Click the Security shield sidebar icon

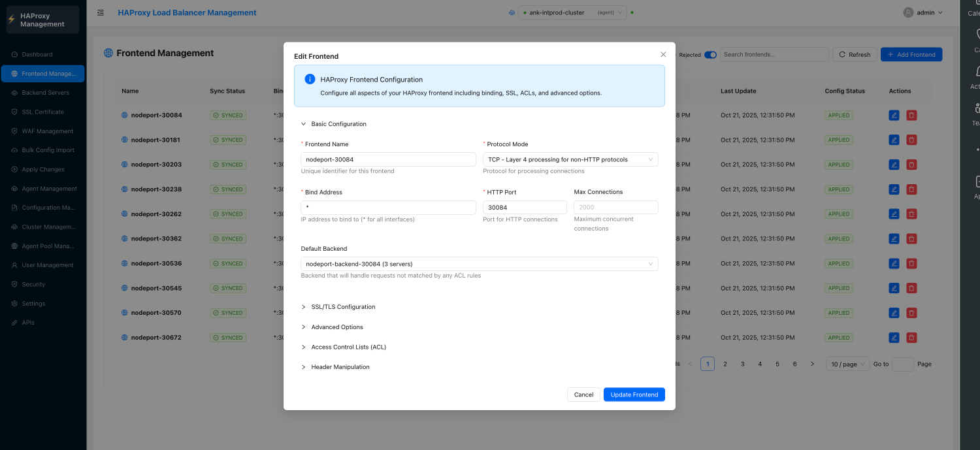click(15, 284)
